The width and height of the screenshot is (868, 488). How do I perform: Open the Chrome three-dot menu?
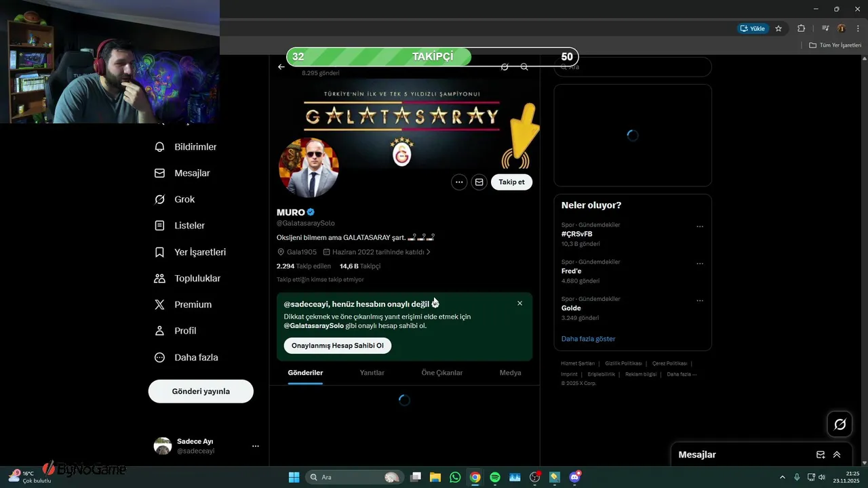pyautogui.click(x=858, y=28)
